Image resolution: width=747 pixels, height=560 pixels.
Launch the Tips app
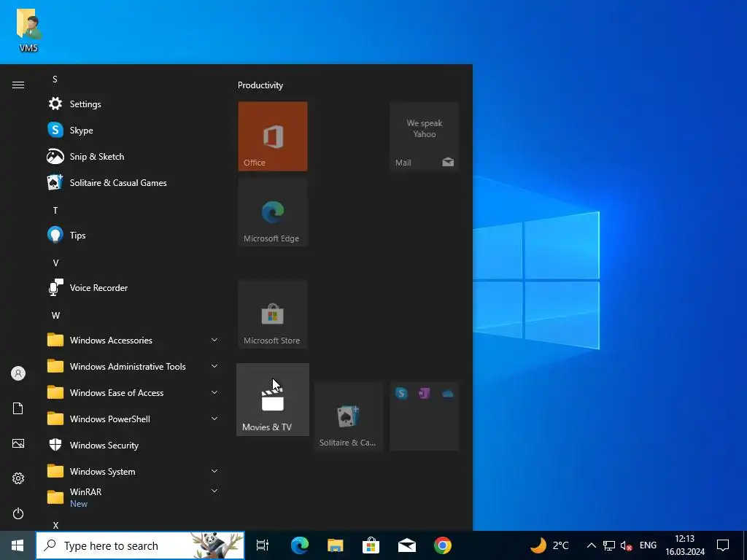(x=133, y=235)
